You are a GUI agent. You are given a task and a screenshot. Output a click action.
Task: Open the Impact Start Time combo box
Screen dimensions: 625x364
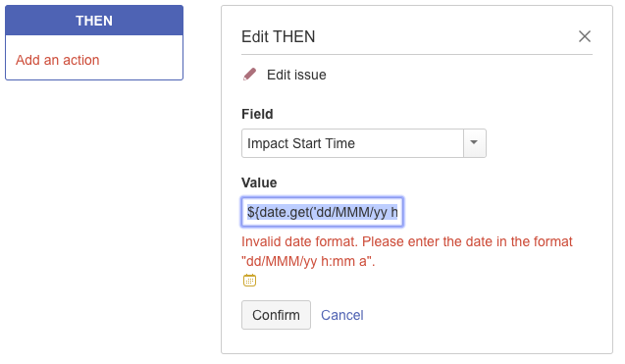click(x=363, y=143)
